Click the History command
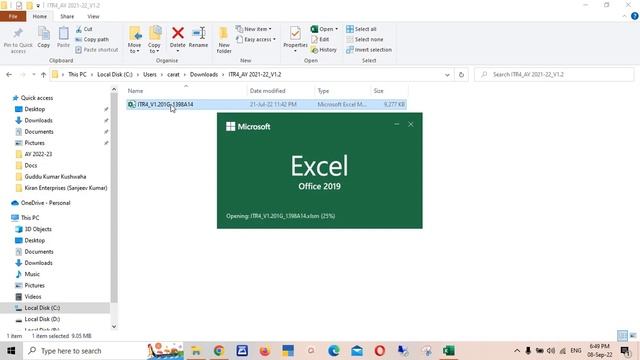Viewport: 640px width, 360px height. 324,50
